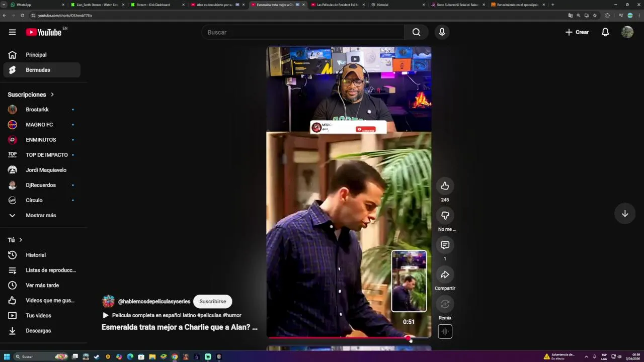Click the video preview thumbnail above the 0:51 timestamp
The image size is (644, 362).
(409, 281)
